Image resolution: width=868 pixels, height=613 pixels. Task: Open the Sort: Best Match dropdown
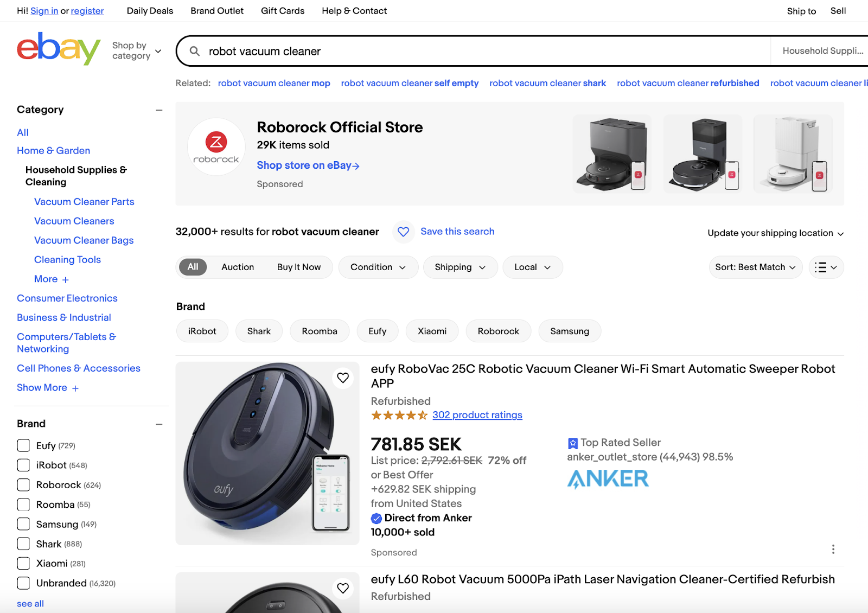[755, 267]
